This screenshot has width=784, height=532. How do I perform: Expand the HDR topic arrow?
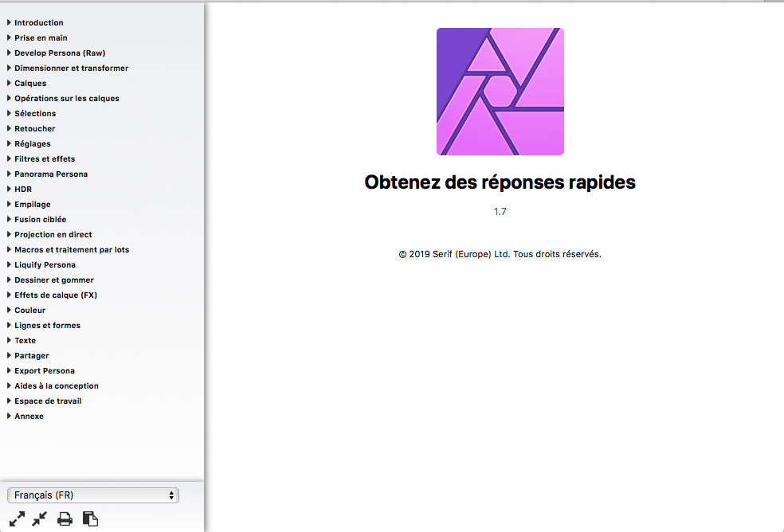9,189
